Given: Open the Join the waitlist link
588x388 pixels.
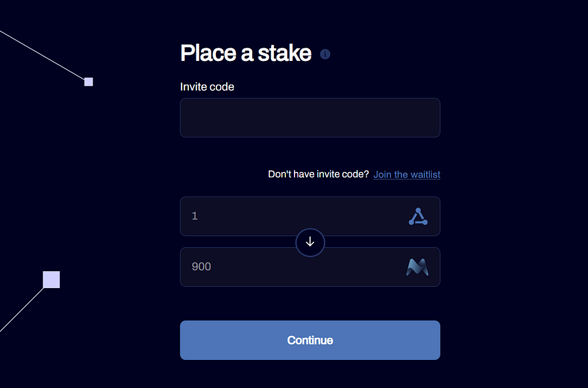Looking at the screenshot, I should tap(407, 175).
